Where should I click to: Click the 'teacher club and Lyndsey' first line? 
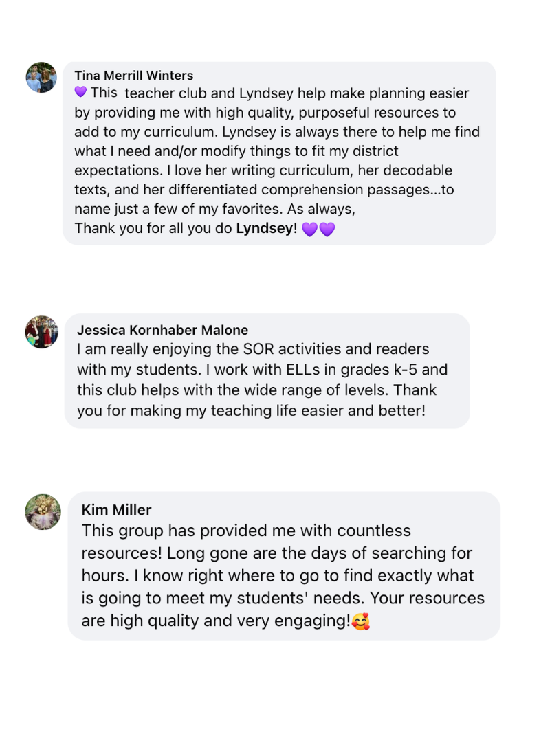tap(272, 93)
